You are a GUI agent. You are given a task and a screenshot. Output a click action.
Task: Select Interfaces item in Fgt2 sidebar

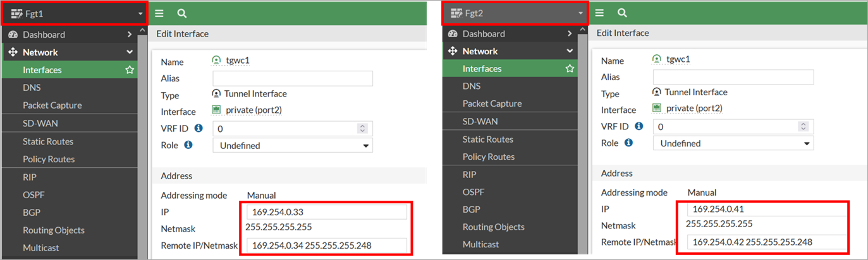tap(510, 68)
